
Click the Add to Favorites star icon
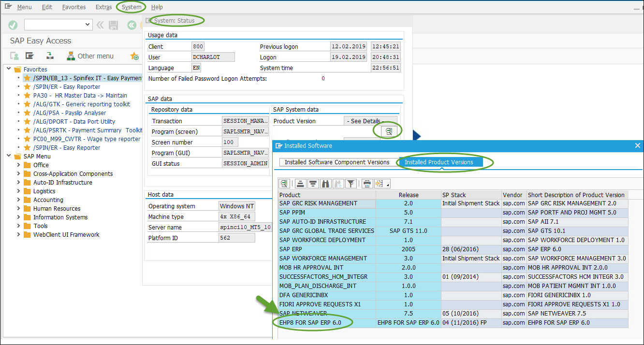tap(135, 56)
